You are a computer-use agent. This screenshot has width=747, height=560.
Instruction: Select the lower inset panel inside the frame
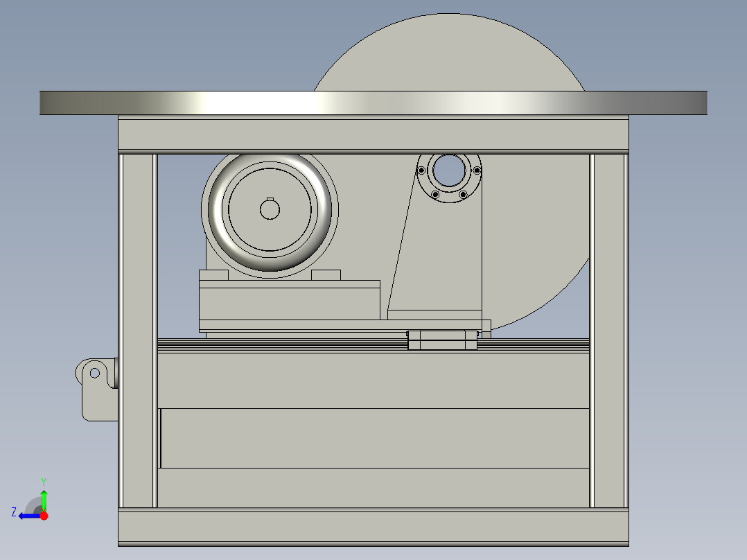click(x=374, y=438)
